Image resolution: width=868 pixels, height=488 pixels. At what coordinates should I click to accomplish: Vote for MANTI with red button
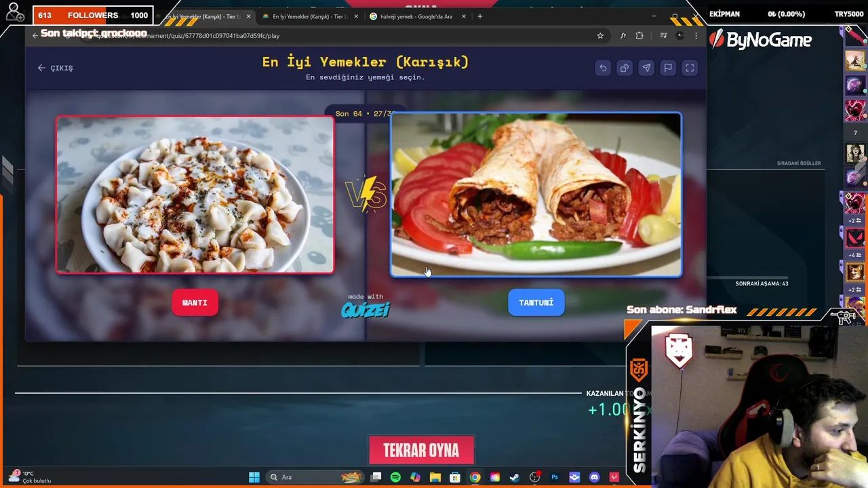(195, 303)
